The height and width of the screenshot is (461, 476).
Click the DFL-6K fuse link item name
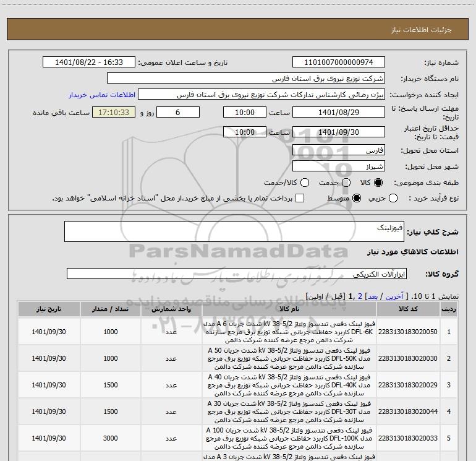pyautogui.click(x=289, y=332)
